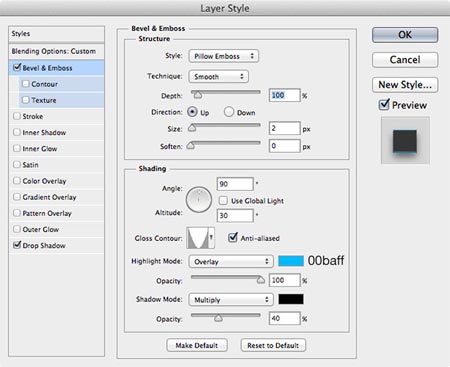Click the Depth slider handle
The image size is (450, 367).
198,95
